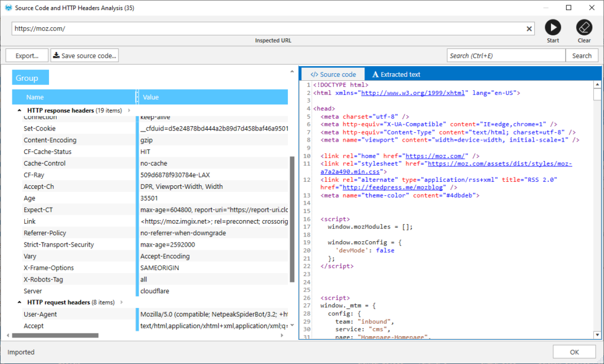Click horizontal scrollbar right arrow
The image size is (604, 364).
pyautogui.click(x=282, y=336)
